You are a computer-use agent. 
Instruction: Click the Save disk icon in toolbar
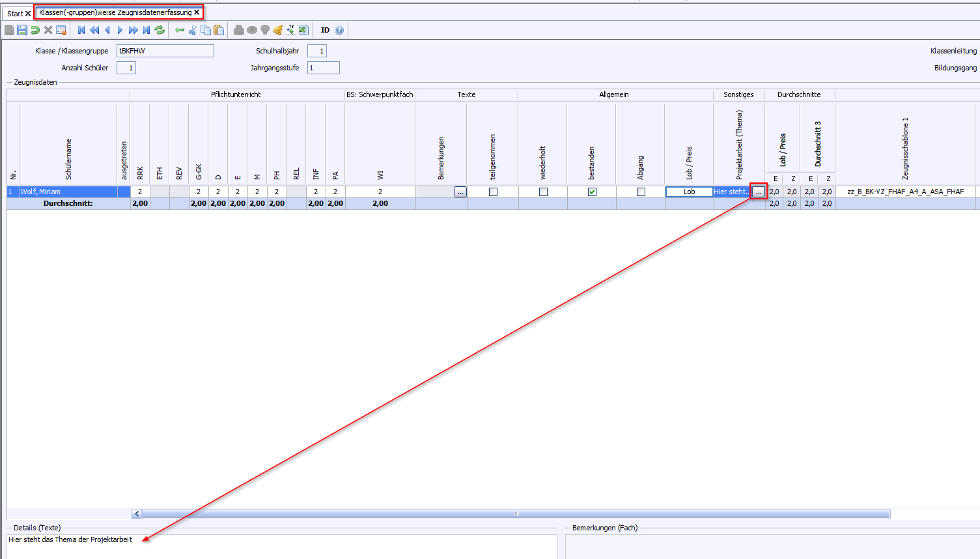22,30
